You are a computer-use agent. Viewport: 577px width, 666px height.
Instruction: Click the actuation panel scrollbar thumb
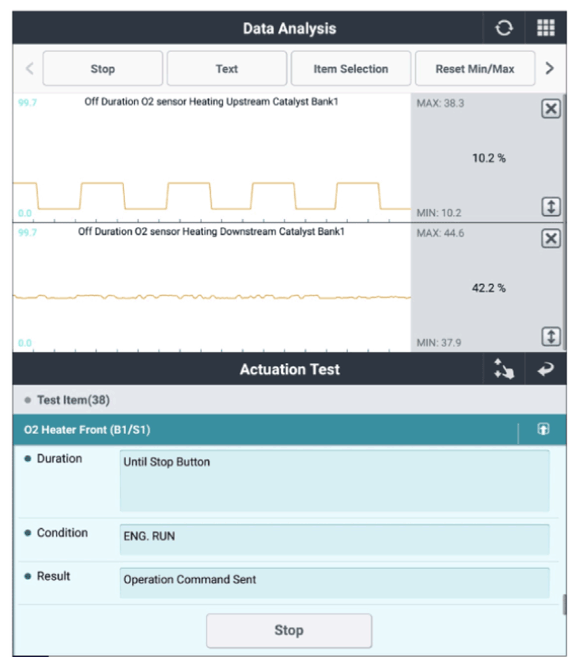pos(564,605)
